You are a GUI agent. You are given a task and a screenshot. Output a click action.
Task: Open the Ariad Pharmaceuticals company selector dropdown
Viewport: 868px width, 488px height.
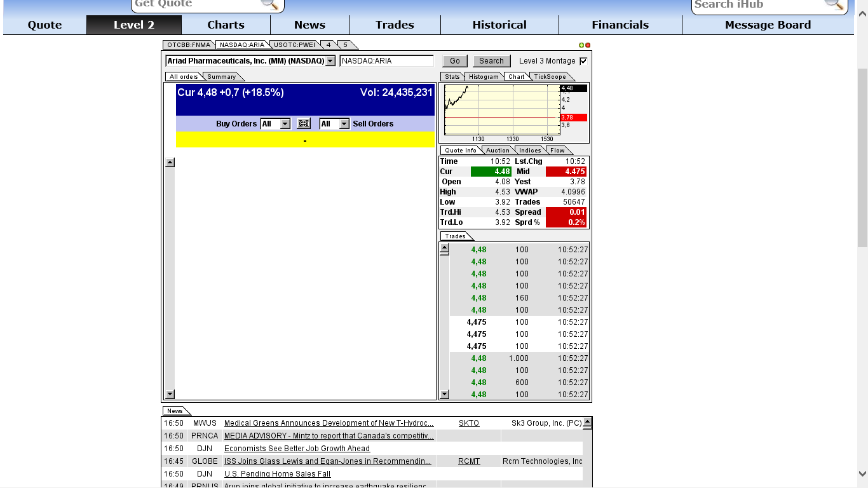(330, 60)
